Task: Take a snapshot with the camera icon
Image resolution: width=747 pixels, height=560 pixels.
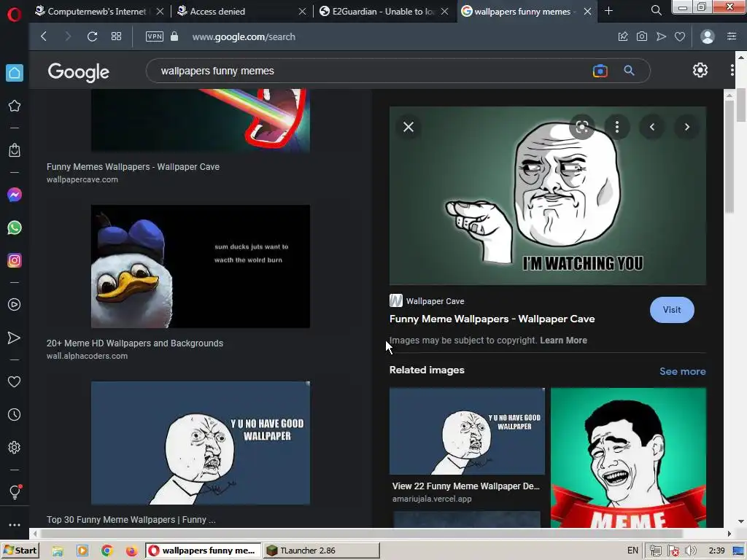Action: (642, 36)
